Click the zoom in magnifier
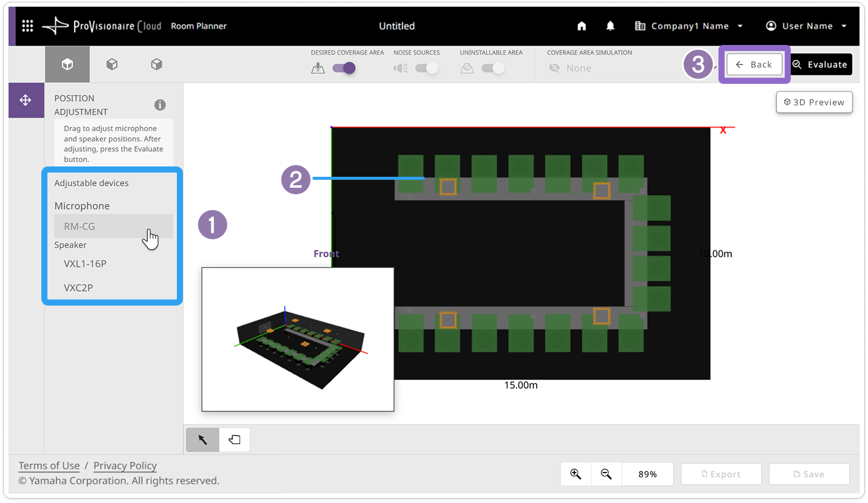 [576, 474]
